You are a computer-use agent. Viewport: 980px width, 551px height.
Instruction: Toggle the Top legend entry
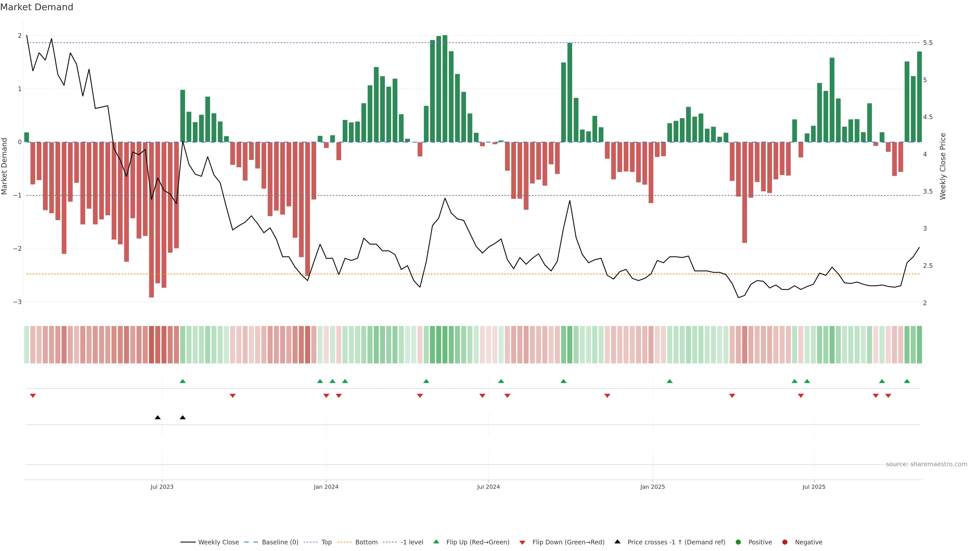[x=326, y=542]
